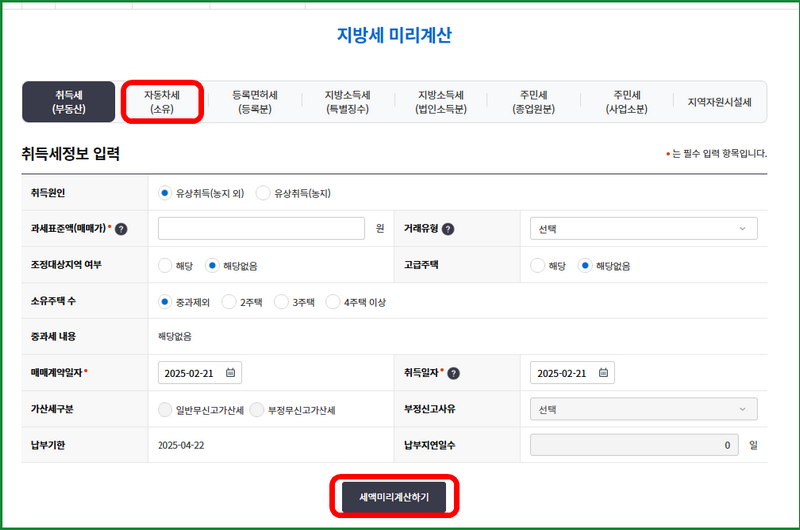The width and height of the screenshot is (800, 530).
Task: Switch to 주민세(사업소분) tab
Action: click(x=627, y=102)
